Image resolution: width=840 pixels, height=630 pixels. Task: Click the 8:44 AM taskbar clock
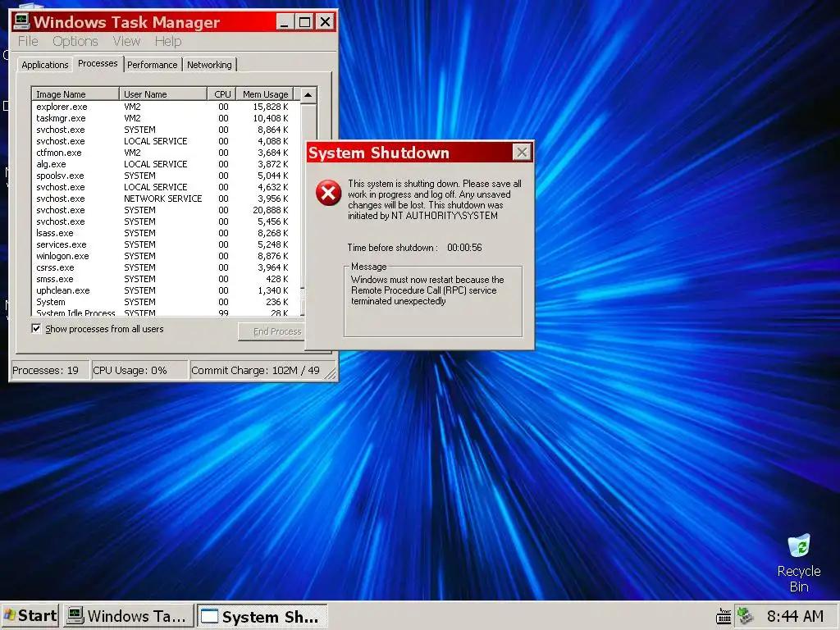794,617
